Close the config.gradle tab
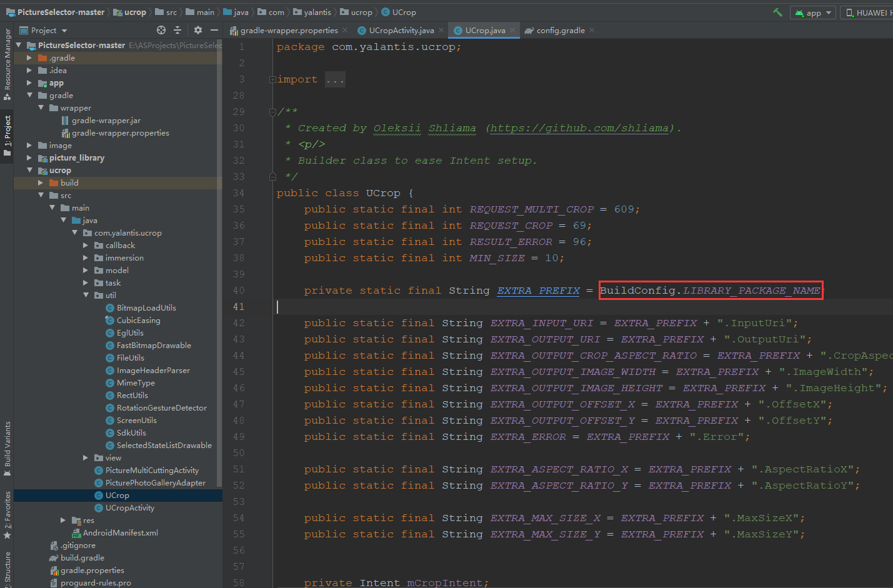Image resolution: width=893 pixels, height=588 pixels. [x=592, y=30]
